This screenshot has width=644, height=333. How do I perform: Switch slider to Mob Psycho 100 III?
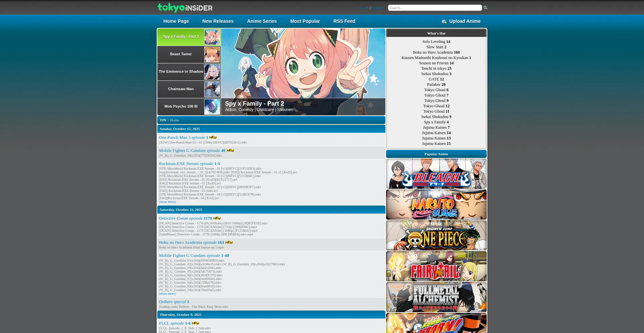coord(181,106)
